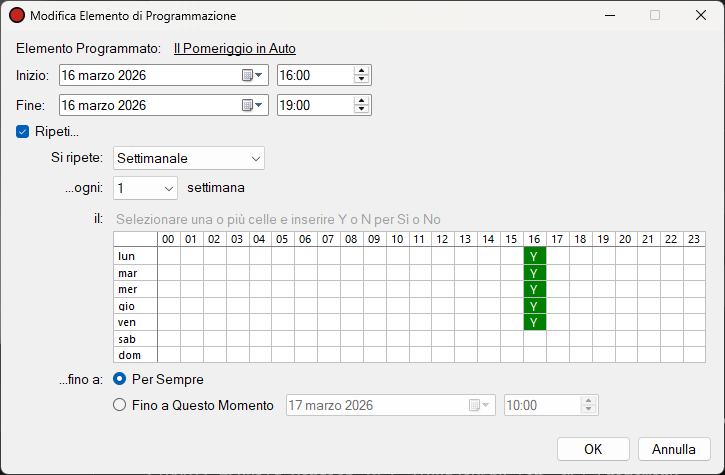Select the ven cell in hour 15 column
The width and height of the screenshot is (725, 475).
pyautogui.click(x=512, y=322)
